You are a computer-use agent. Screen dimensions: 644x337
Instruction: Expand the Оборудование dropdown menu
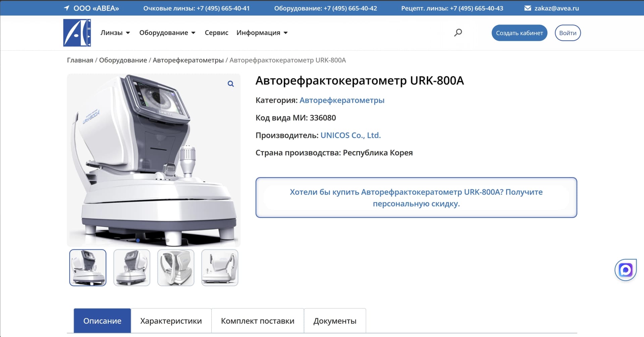167,32
